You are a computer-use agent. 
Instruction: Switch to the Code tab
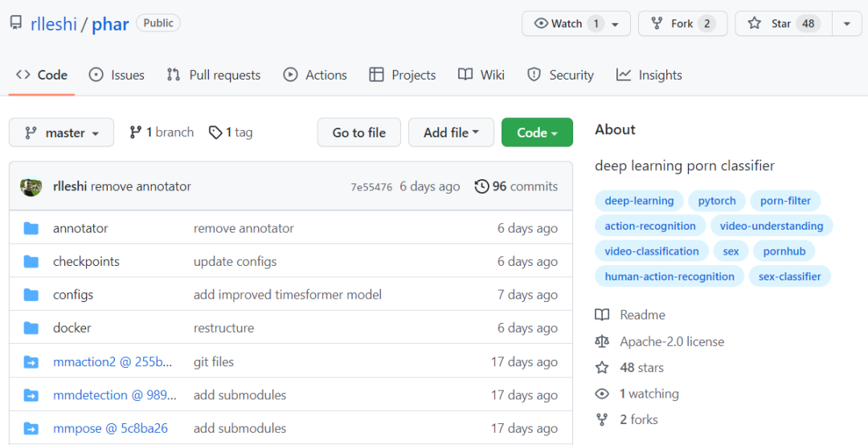click(42, 75)
